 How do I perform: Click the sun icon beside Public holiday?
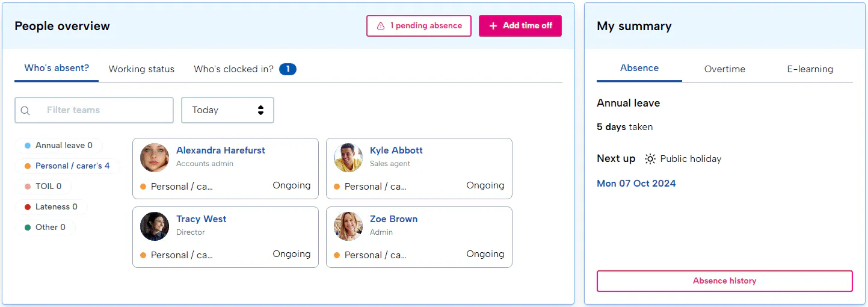click(x=650, y=159)
